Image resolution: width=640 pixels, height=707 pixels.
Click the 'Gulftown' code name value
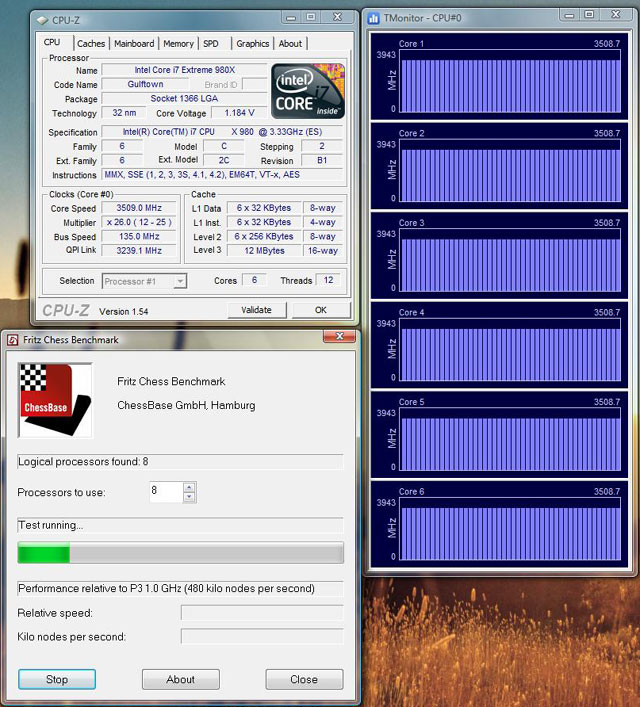coord(145,84)
